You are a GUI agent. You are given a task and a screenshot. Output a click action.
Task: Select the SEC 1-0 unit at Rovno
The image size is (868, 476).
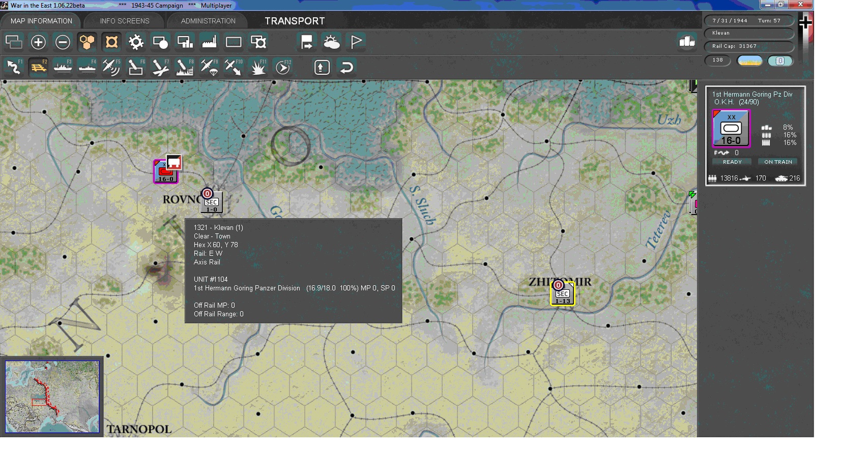coord(211,203)
